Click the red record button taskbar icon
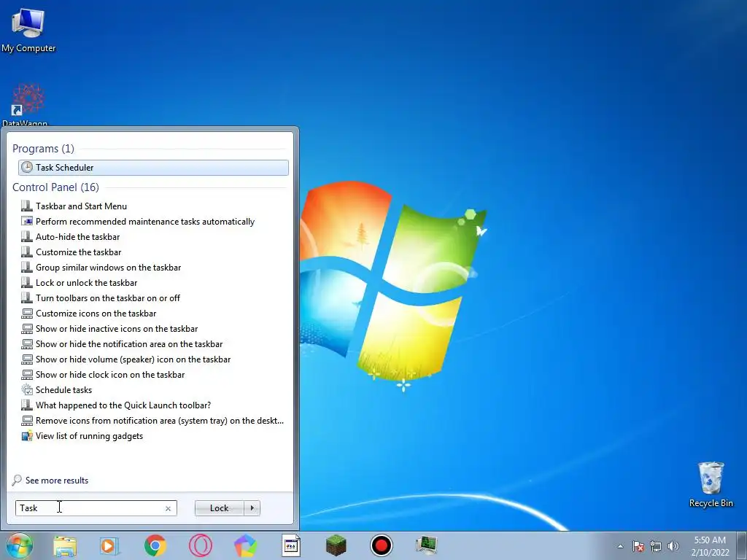This screenshot has width=747, height=560. pos(381,545)
